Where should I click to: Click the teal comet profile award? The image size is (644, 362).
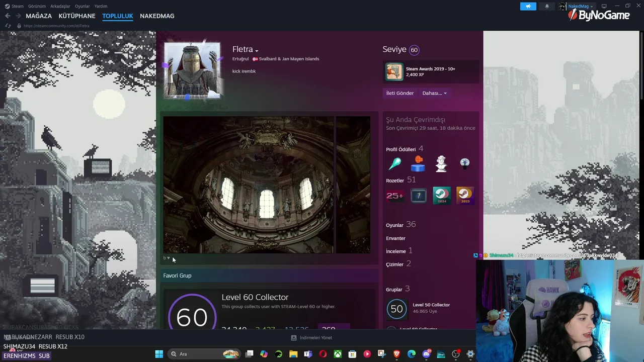click(x=394, y=163)
